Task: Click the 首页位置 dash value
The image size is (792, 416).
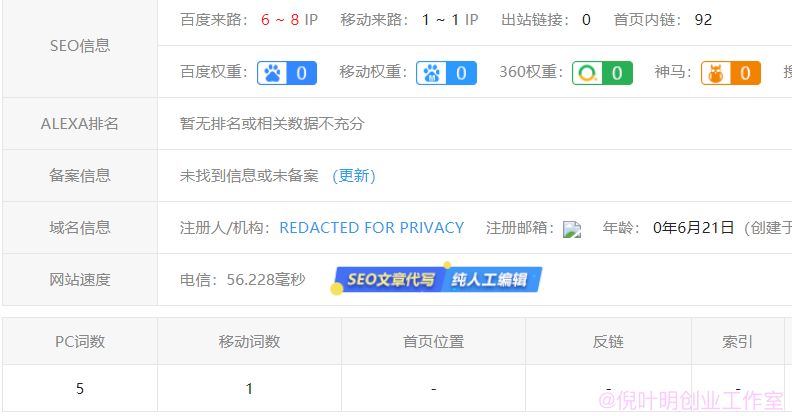Action: [433, 389]
